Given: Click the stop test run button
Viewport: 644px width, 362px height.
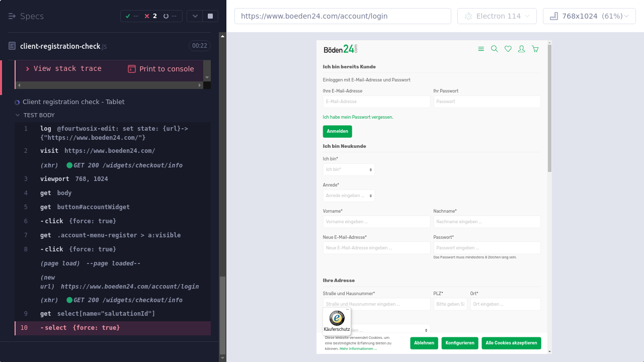Looking at the screenshot, I should pos(210,16).
